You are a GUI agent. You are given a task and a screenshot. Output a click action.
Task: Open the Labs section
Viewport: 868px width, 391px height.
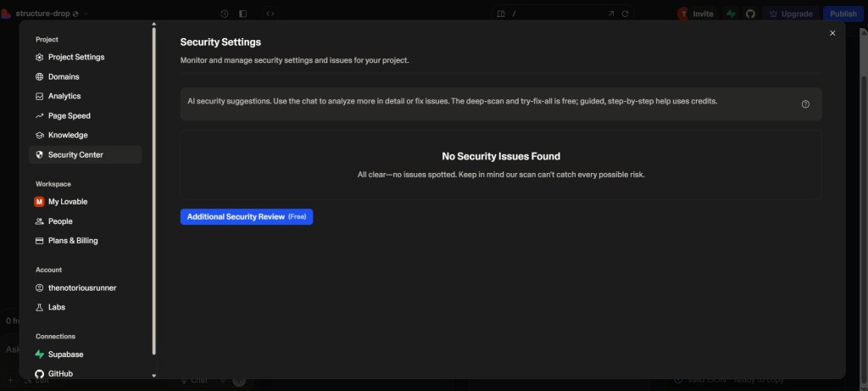coord(57,307)
